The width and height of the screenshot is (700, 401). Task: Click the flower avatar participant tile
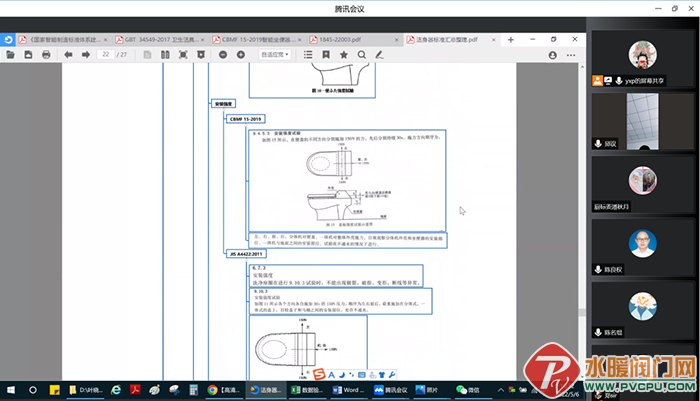(x=642, y=310)
